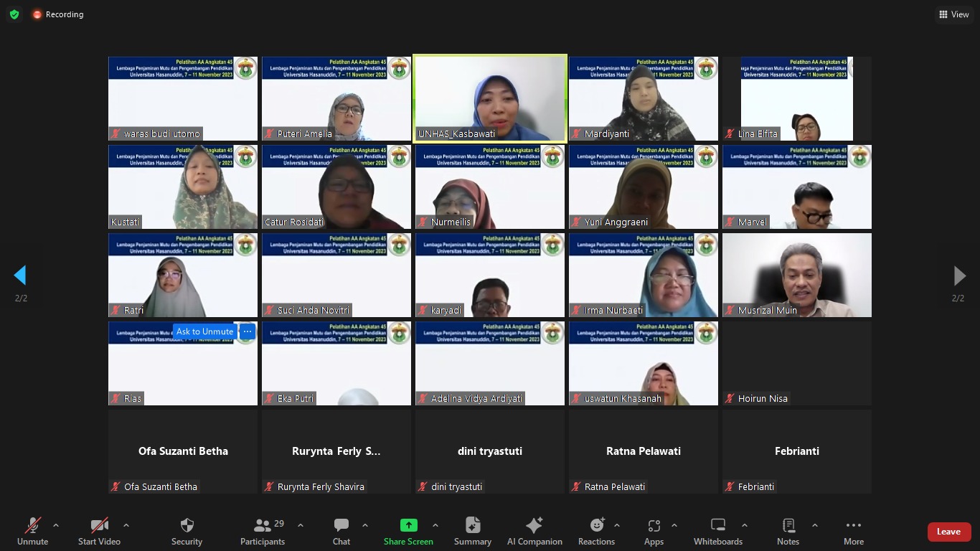Open the Notes tool
The height and width of the screenshot is (551, 980).
pos(788,532)
